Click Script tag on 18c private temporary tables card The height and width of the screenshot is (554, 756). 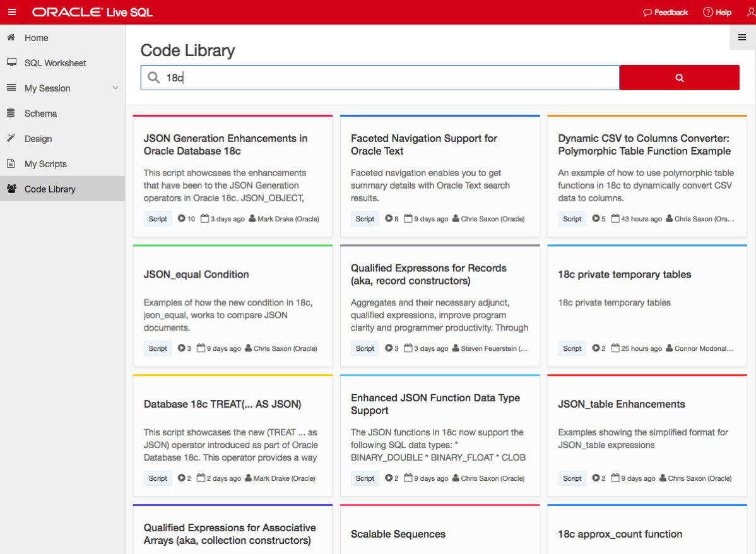pos(572,348)
